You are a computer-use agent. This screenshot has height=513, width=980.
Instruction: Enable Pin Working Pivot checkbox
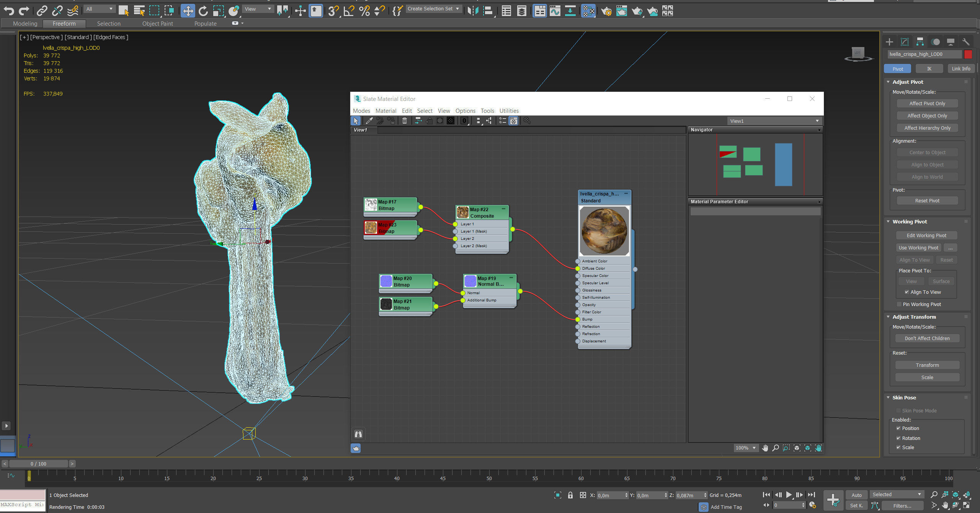coord(899,304)
